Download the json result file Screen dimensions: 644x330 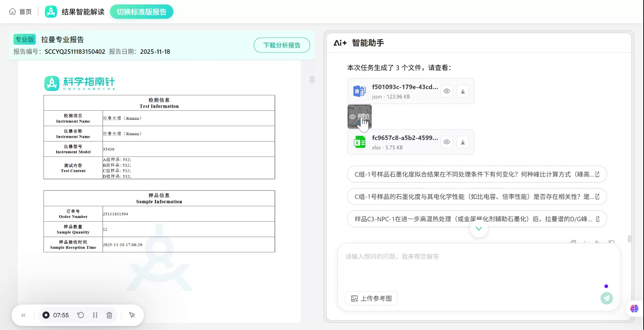[x=463, y=91]
